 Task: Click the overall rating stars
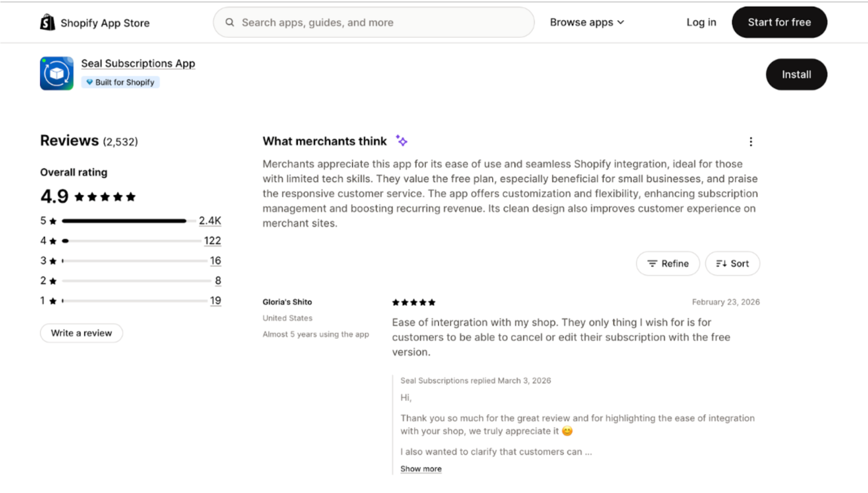105,197
